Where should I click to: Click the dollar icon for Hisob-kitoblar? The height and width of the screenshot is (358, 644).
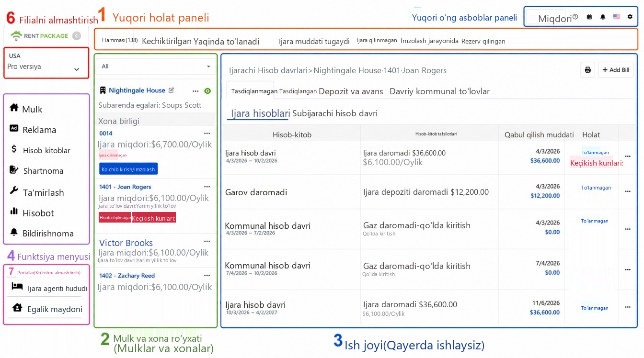[14, 149]
